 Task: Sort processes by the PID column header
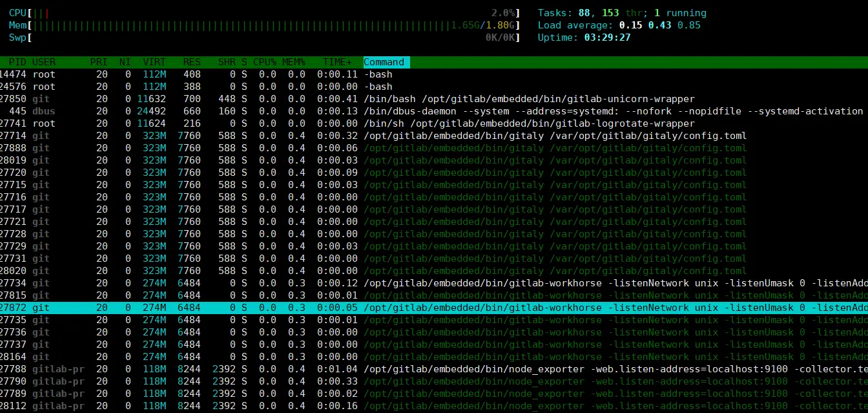(x=17, y=62)
